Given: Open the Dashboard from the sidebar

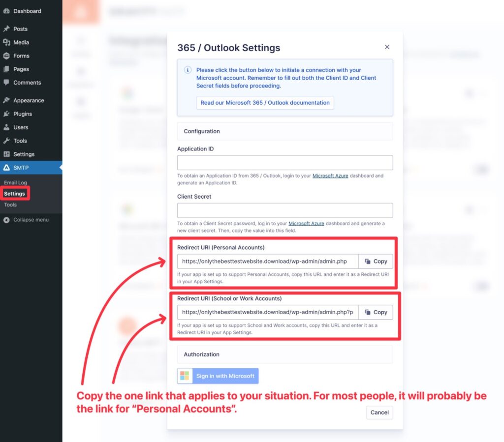Looking at the screenshot, I should coord(7,11).
